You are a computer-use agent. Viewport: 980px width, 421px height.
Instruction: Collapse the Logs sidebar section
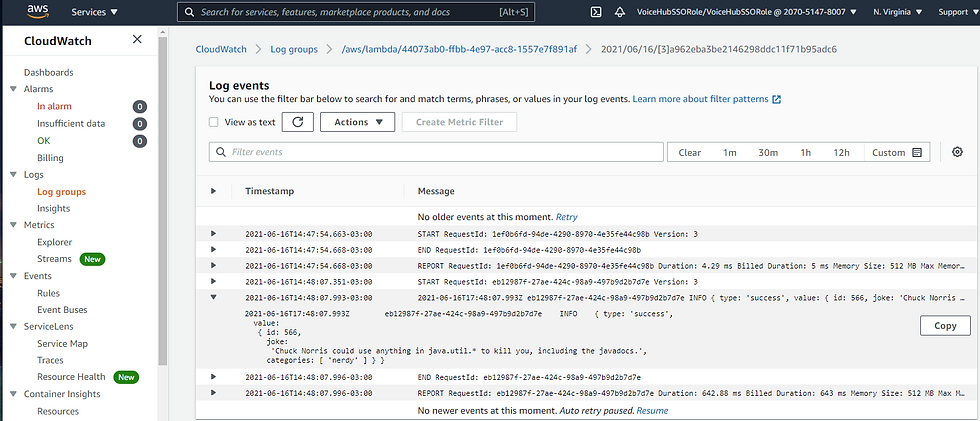13,175
